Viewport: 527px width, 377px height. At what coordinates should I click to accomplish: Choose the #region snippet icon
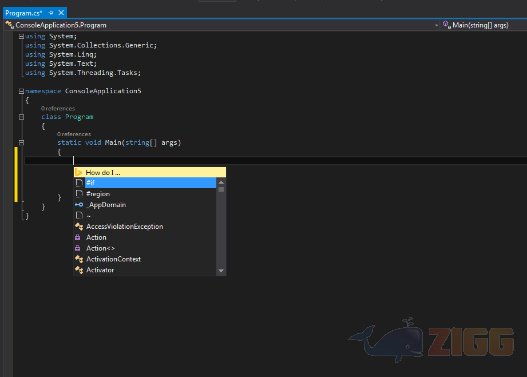tap(79, 194)
